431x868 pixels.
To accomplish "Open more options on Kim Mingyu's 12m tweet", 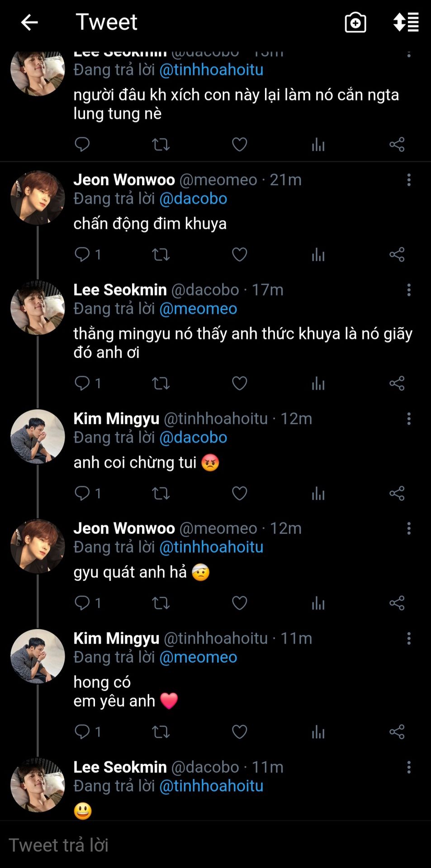I will [409, 419].
